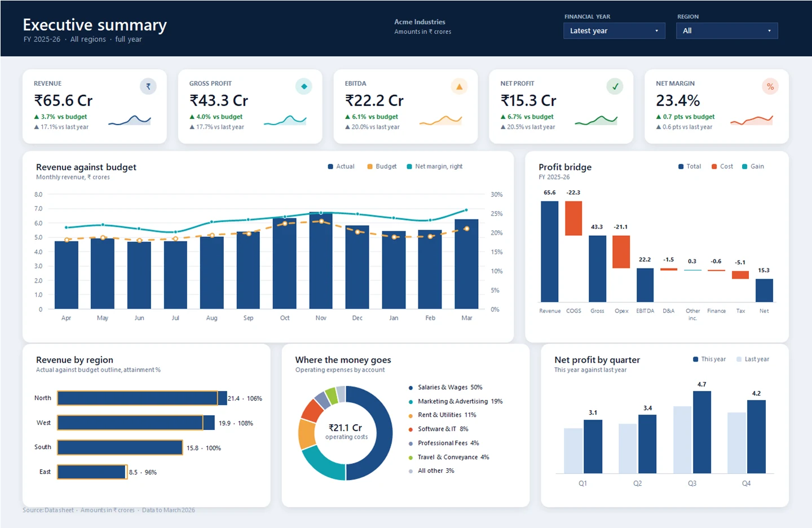812x528 pixels.
Task: Toggle Last year legend in Net profit by quarter
Action: (x=753, y=359)
